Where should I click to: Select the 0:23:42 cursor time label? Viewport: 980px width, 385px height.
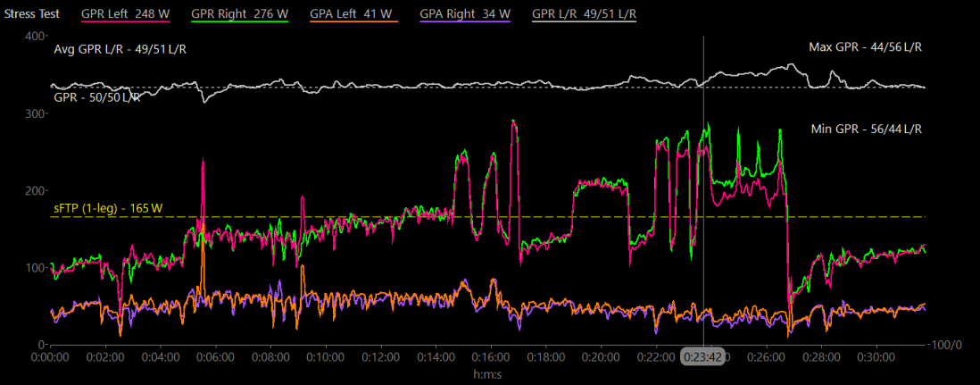click(703, 356)
